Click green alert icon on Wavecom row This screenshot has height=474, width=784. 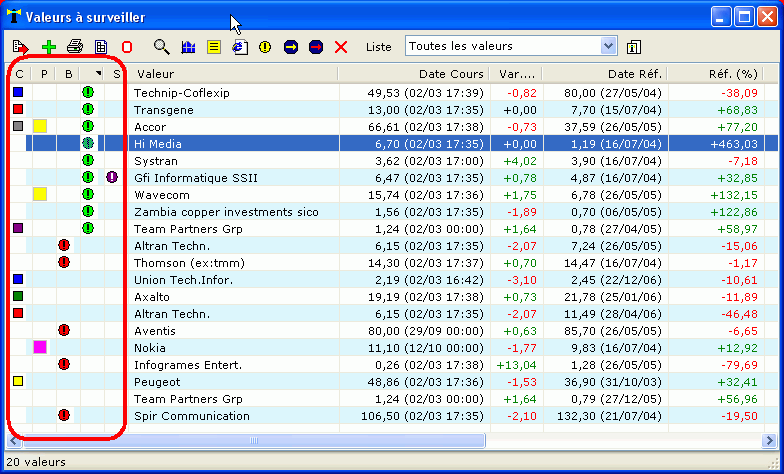coord(88,194)
